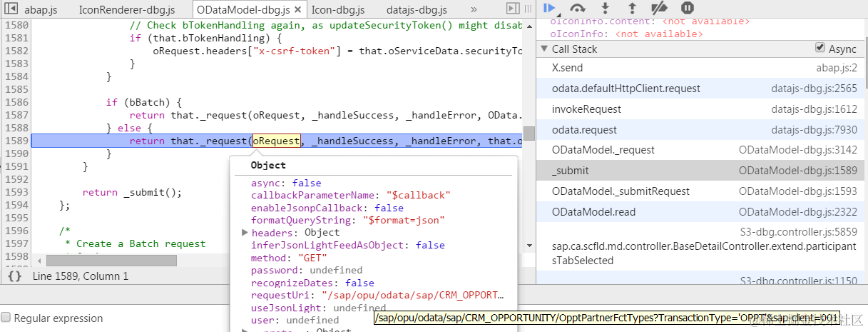Open source link ODataModel-dbg.js:3142
Screen dimensions: 868x332
click(798, 150)
